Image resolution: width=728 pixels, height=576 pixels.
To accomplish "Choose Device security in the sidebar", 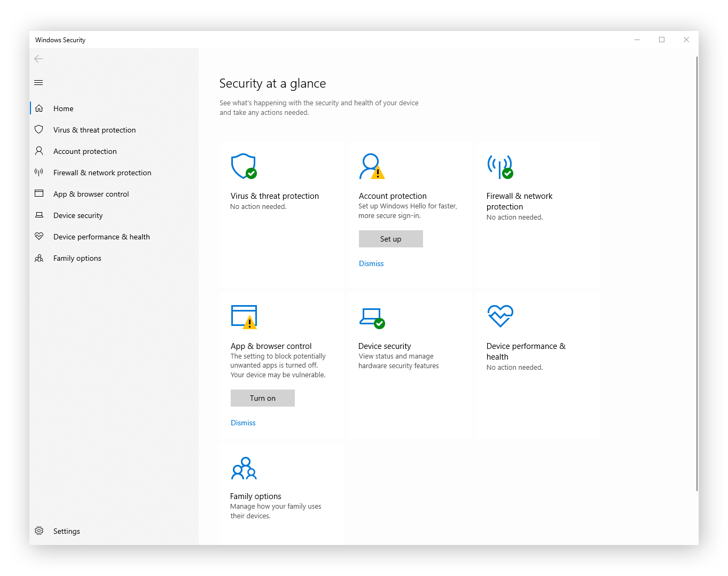I will pyautogui.click(x=114, y=215).
